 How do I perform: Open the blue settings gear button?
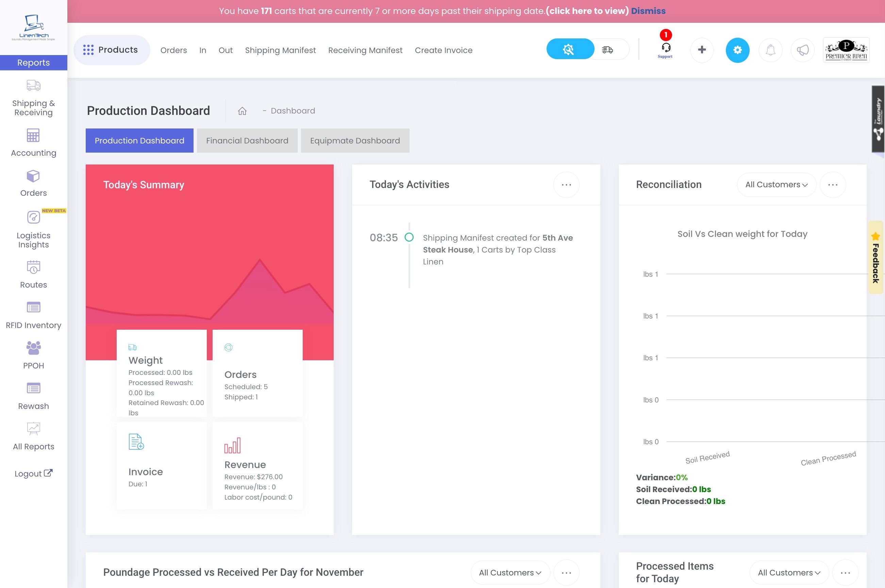[x=737, y=50]
